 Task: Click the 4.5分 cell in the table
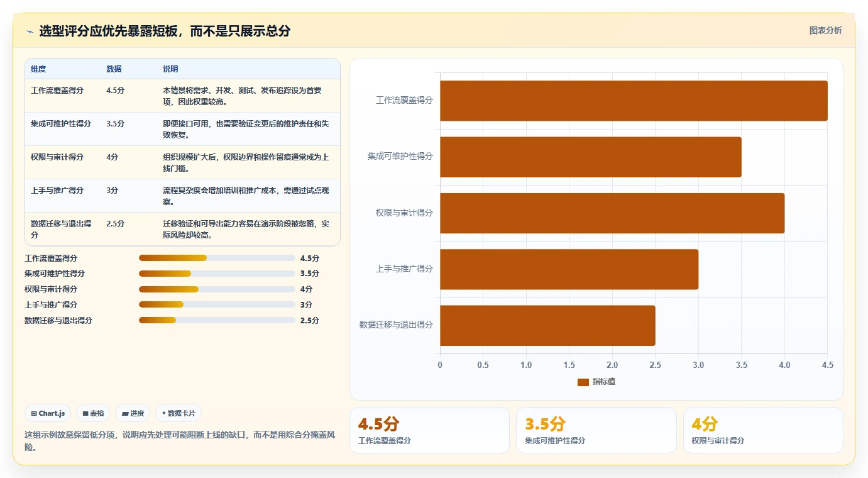(116, 91)
